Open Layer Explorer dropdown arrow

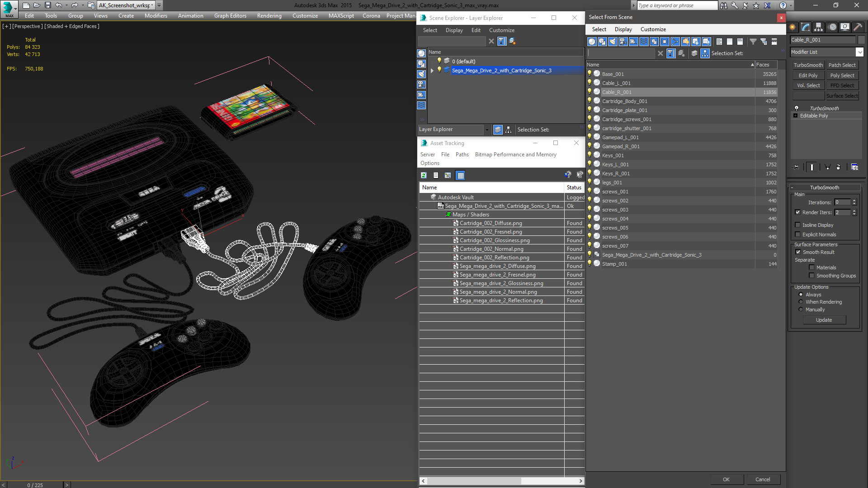[487, 130]
